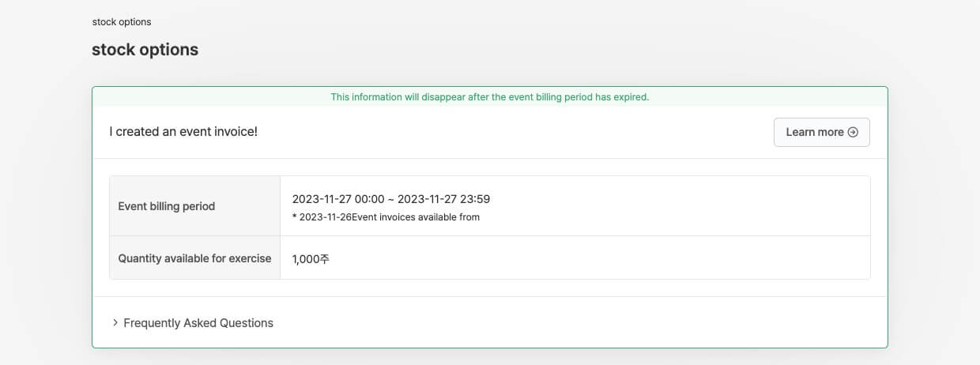Click the 2023-11-26 date in the footnote
The height and width of the screenshot is (365, 980).
[326, 217]
